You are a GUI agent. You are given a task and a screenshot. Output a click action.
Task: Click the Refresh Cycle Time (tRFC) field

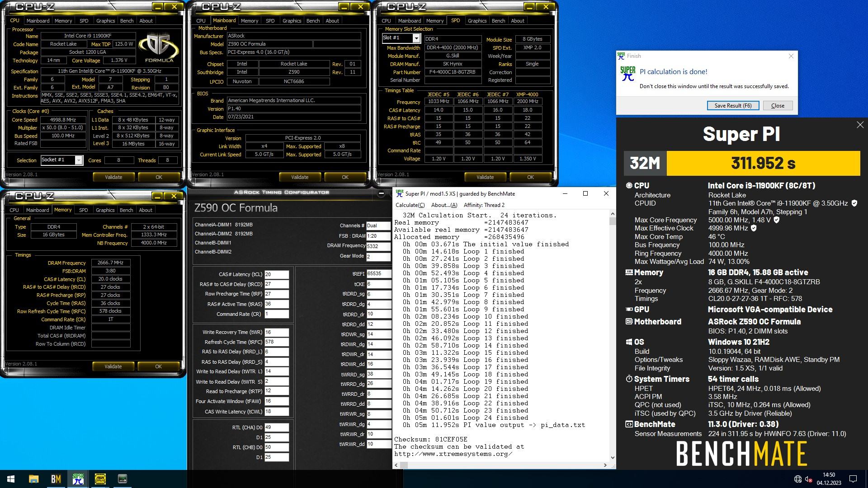[277, 342]
